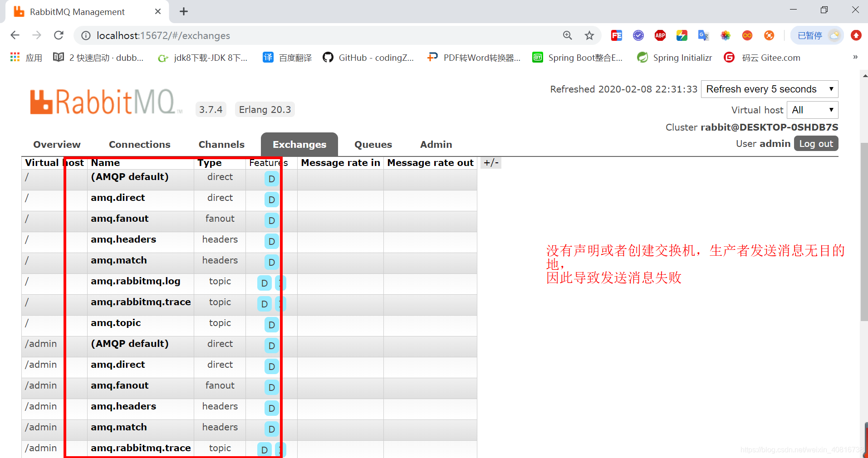Click the paused profile button
The image size is (868, 458).
point(817,35)
